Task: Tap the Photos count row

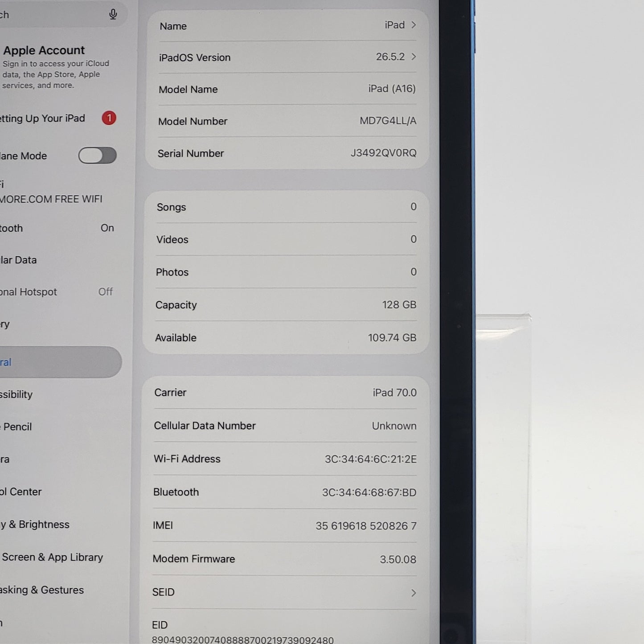Action: click(x=285, y=272)
